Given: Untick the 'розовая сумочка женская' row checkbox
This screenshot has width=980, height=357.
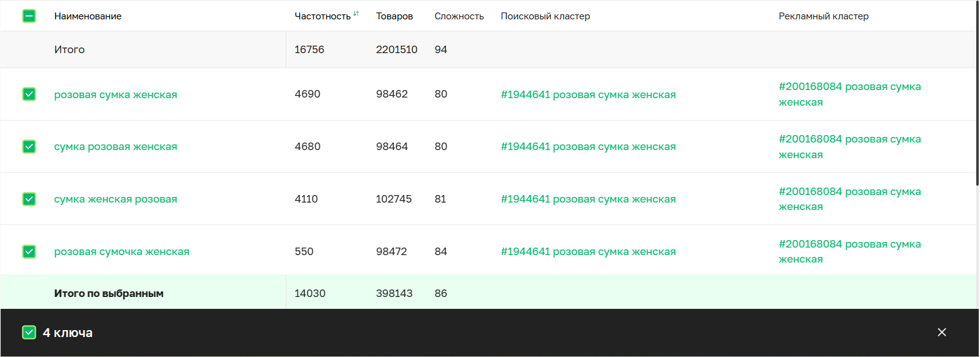Looking at the screenshot, I should tap(29, 251).
